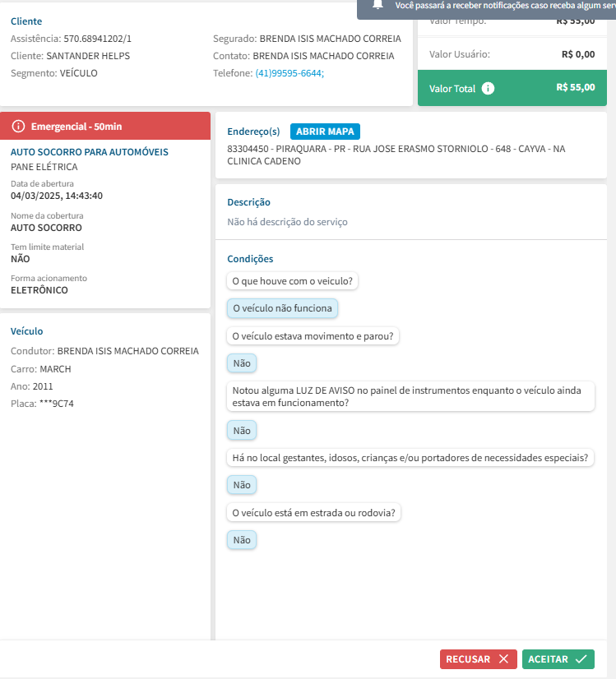The image size is (616, 679).
Task: Click 'Não' under the LUZ DE AVISO question
Action: (x=242, y=431)
